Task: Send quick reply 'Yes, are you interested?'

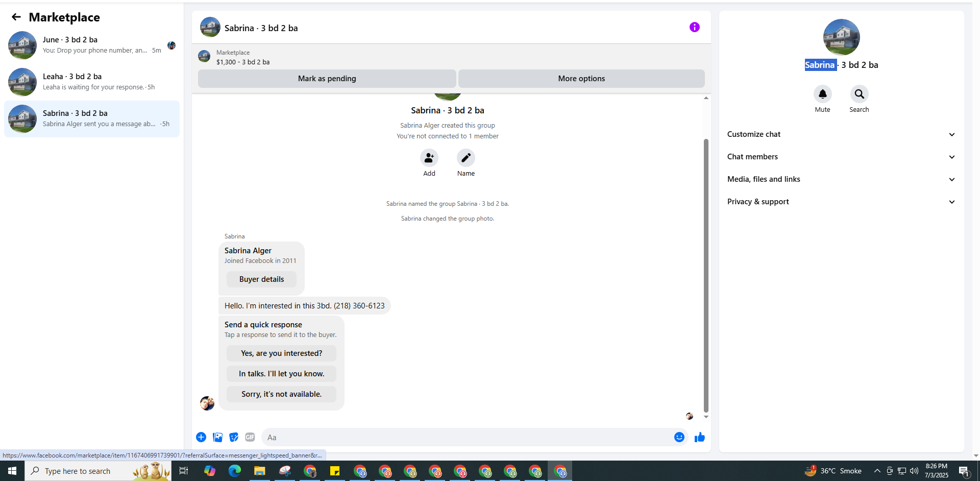Action: pyautogui.click(x=281, y=353)
